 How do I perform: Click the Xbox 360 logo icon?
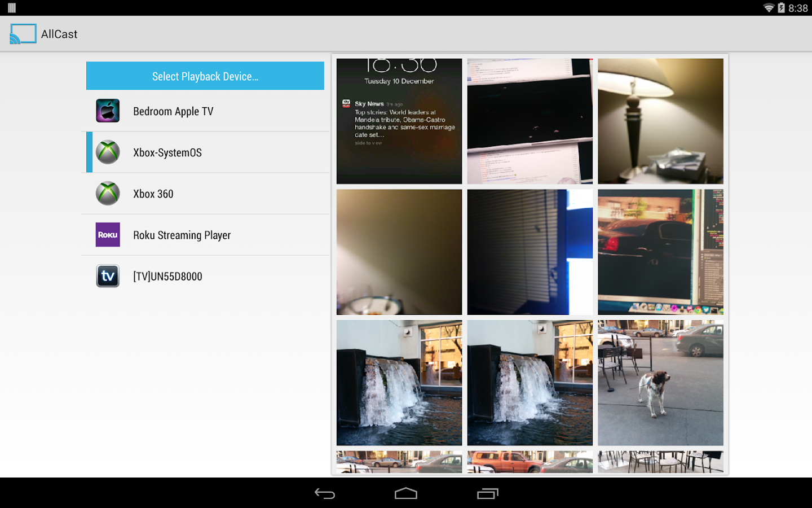pyautogui.click(x=108, y=194)
